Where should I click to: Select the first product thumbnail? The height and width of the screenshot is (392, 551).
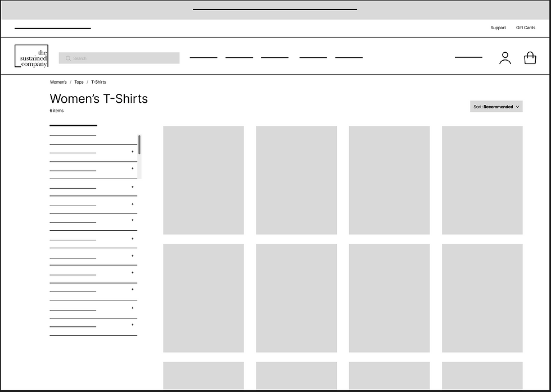point(204,180)
